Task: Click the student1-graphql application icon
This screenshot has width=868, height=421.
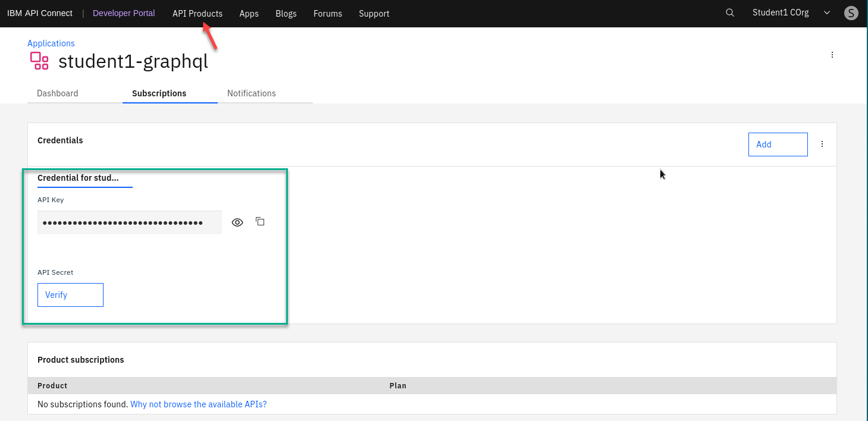Action: point(39,61)
